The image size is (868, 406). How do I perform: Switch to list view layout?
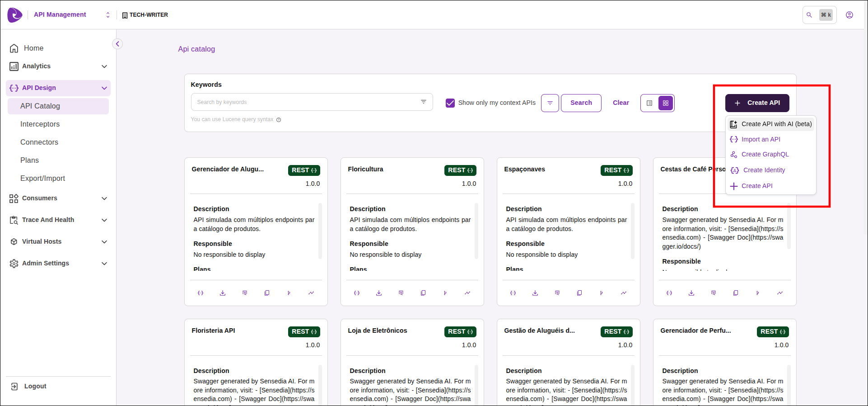pyautogui.click(x=649, y=103)
